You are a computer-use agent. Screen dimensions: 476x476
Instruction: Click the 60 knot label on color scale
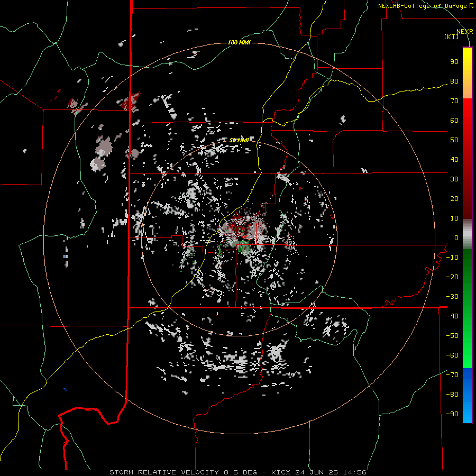click(x=454, y=121)
